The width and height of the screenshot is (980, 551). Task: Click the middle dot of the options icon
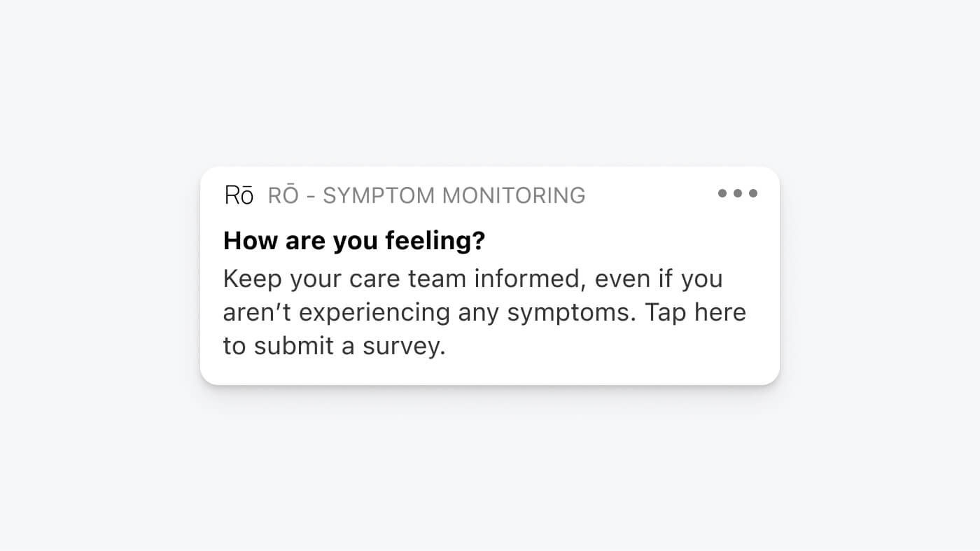pyautogui.click(x=738, y=193)
